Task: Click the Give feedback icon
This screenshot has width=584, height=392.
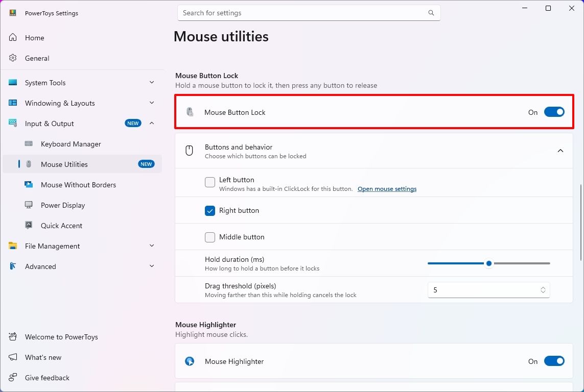Action: 13,378
